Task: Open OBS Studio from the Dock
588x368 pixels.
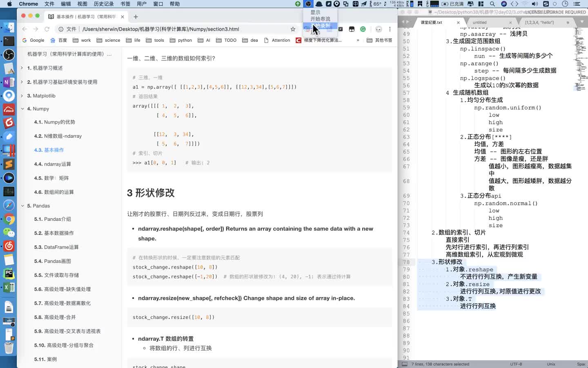Action: (x=9, y=54)
